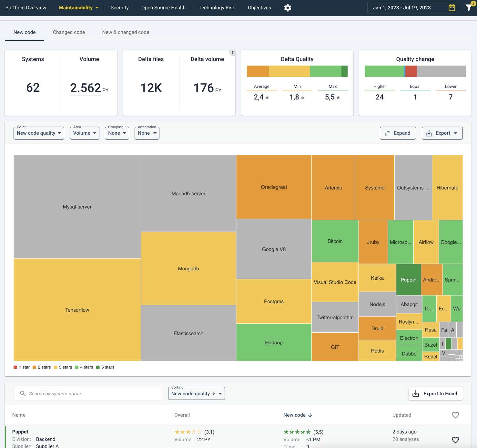The width and height of the screenshot is (477, 448).
Task: Select the Jruby treemap tile
Action: (x=373, y=242)
